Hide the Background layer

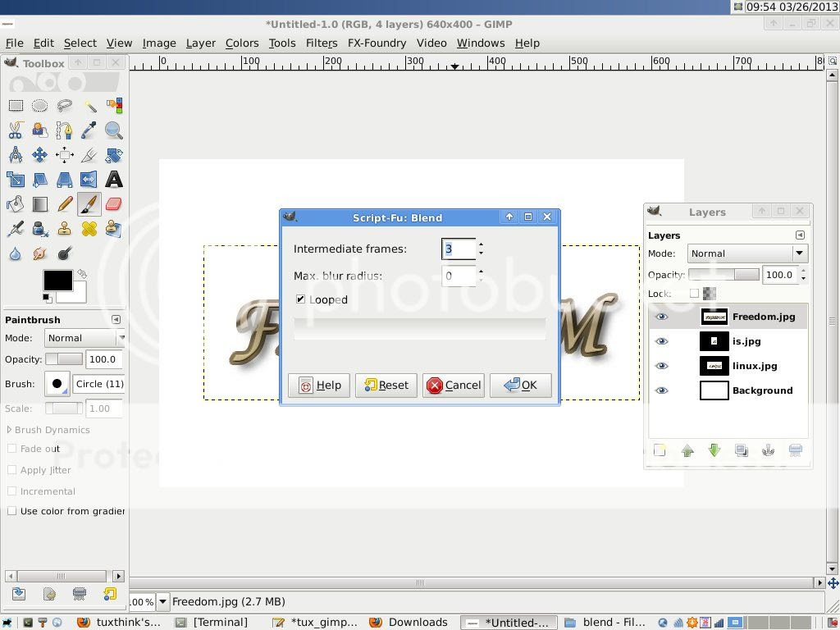pyautogui.click(x=662, y=390)
